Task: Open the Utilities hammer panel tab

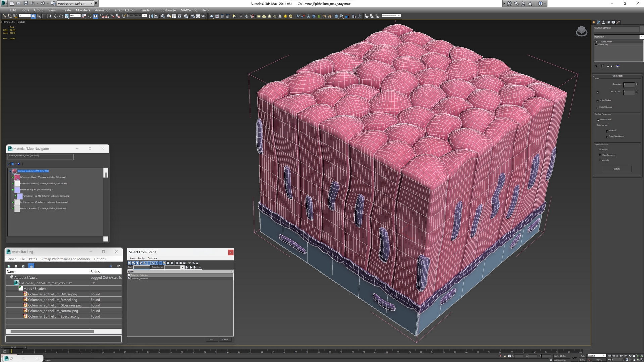Action: pos(618,22)
